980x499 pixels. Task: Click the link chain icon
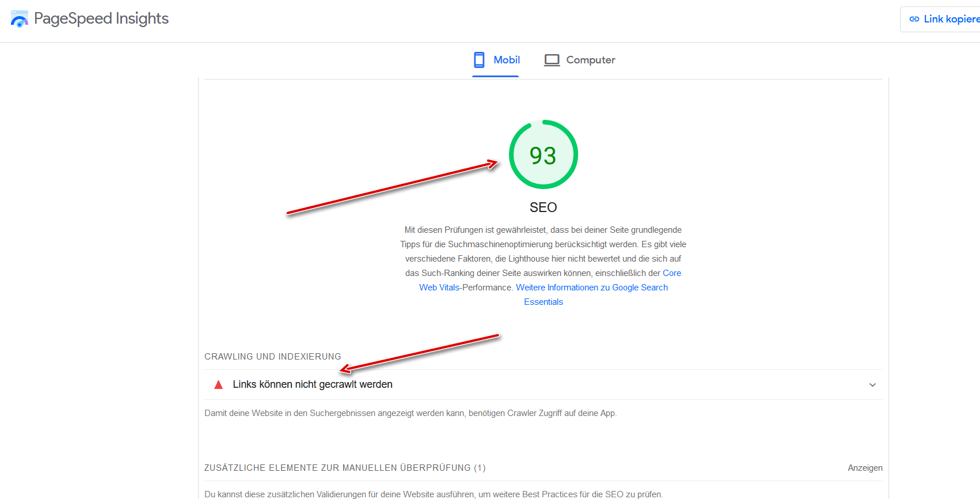pyautogui.click(x=914, y=19)
